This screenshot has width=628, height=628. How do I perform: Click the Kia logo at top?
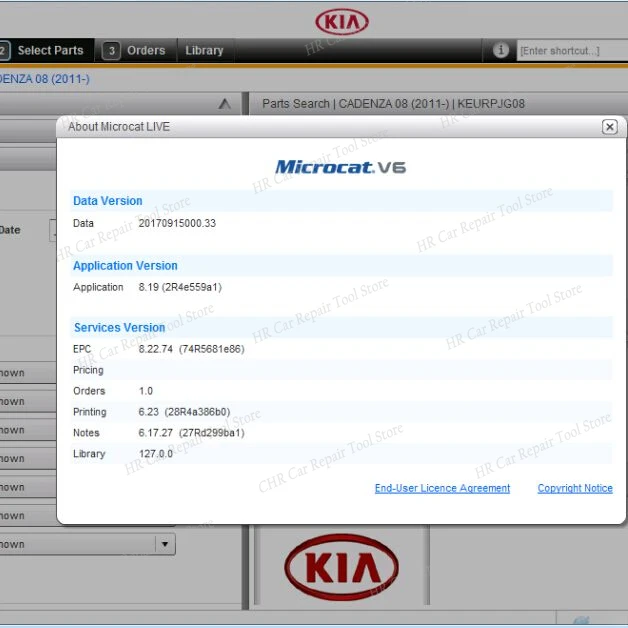click(x=342, y=22)
